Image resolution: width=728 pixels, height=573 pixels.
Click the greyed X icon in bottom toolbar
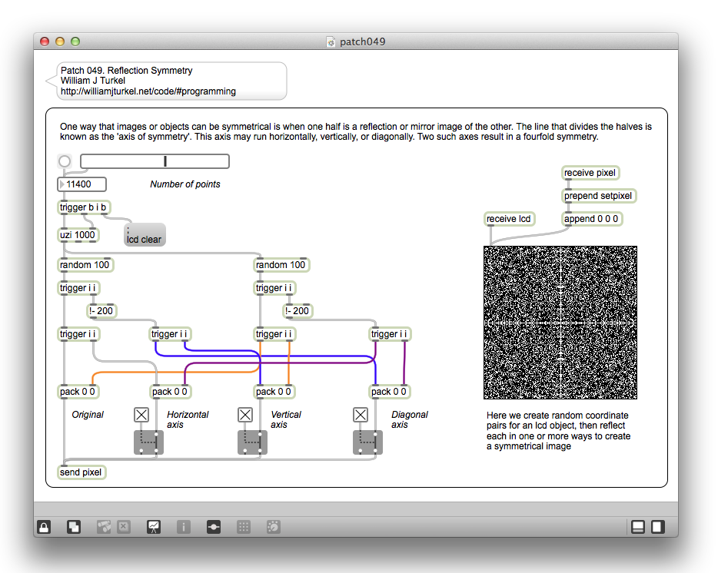point(125,527)
